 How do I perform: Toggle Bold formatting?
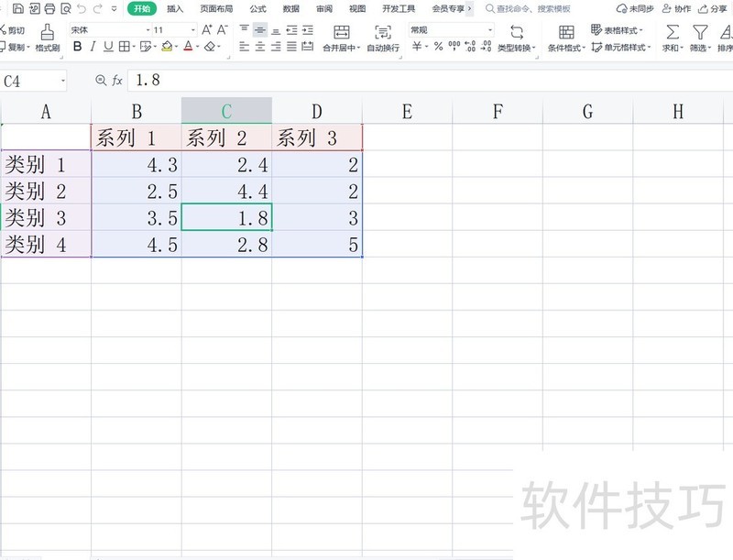click(78, 47)
